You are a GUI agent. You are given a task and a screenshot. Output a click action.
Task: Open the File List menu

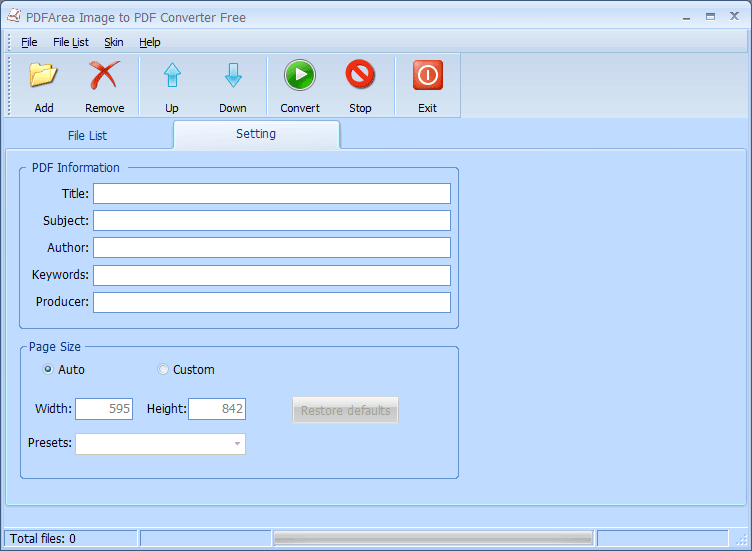(x=70, y=42)
